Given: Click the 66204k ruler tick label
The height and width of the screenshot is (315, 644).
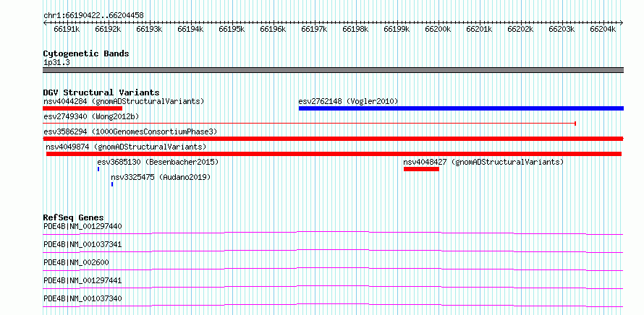Looking at the screenshot, I should pyautogui.click(x=603, y=30).
